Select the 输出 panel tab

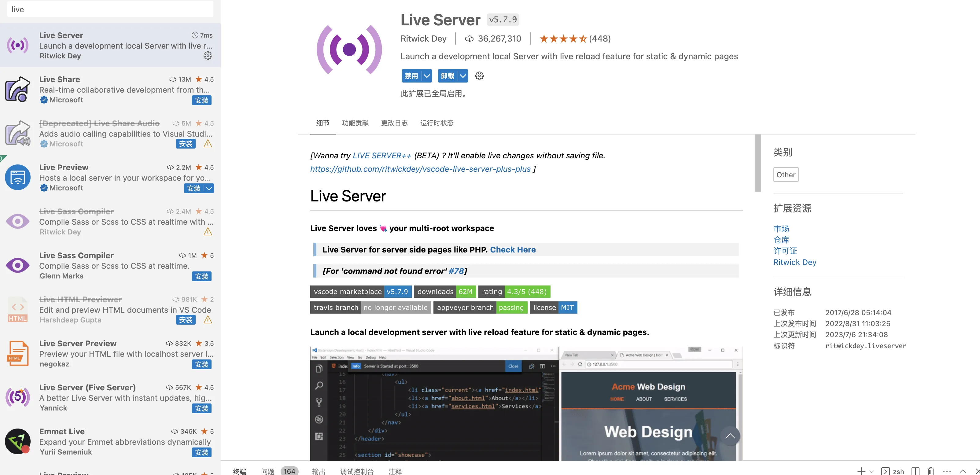(319, 471)
